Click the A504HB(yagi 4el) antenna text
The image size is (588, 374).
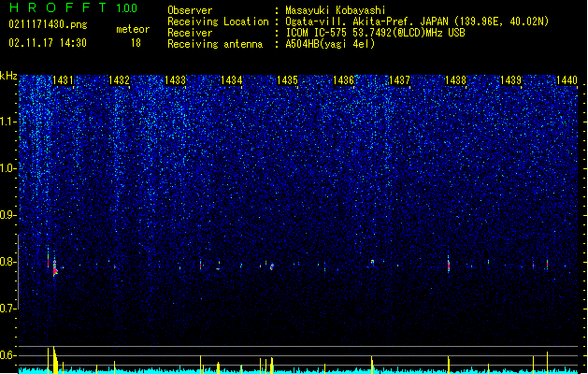click(x=330, y=44)
